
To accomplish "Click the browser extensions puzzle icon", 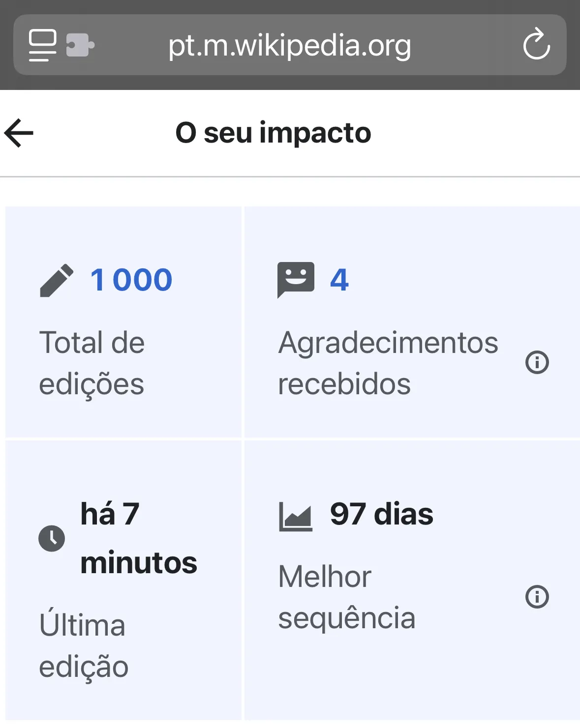I will [80, 45].
